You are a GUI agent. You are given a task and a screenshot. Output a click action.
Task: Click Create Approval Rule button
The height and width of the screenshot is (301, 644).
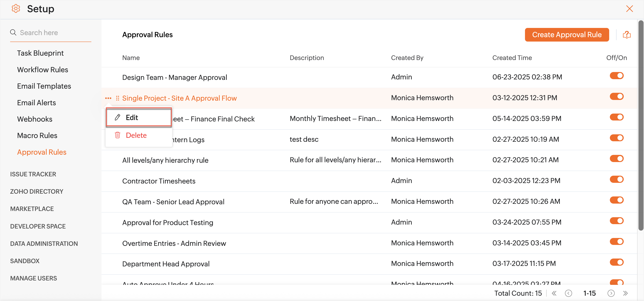(x=566, y=35)
